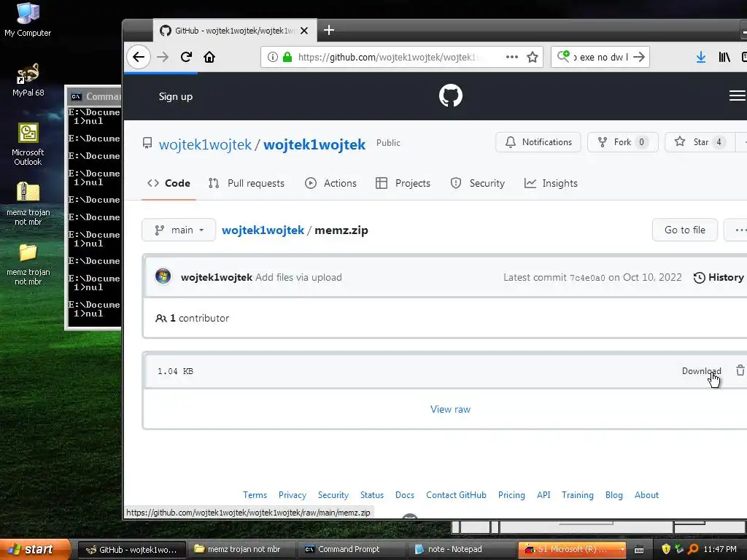Open MyPal 68 desktop shortcut
This screenshot has height=560, width=747.
pyautogui.click(x=28, y=79)
